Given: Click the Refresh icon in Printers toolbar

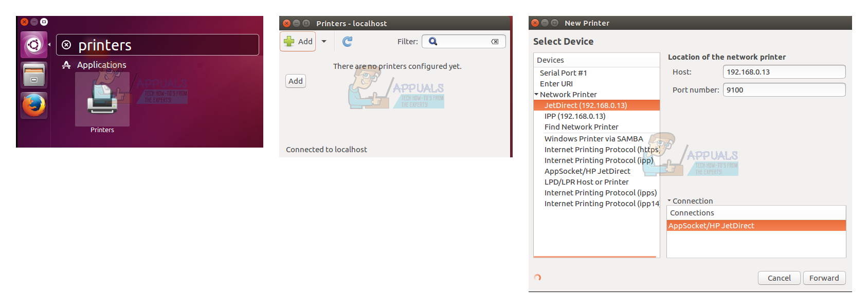Looking at the screenshot, I should (348, 42).
